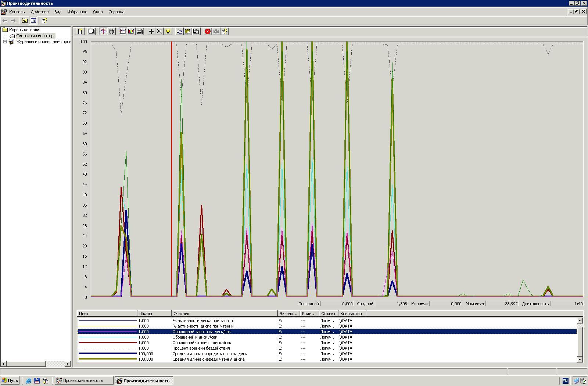Screen dimensions: 588x386
Task: Expand the Журналы и оповещения tree node
Action: (5, 42)
